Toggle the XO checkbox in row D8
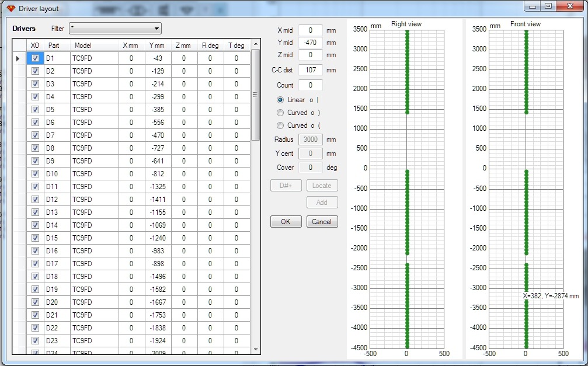This screenshot has width=588, height=366. 35,148
